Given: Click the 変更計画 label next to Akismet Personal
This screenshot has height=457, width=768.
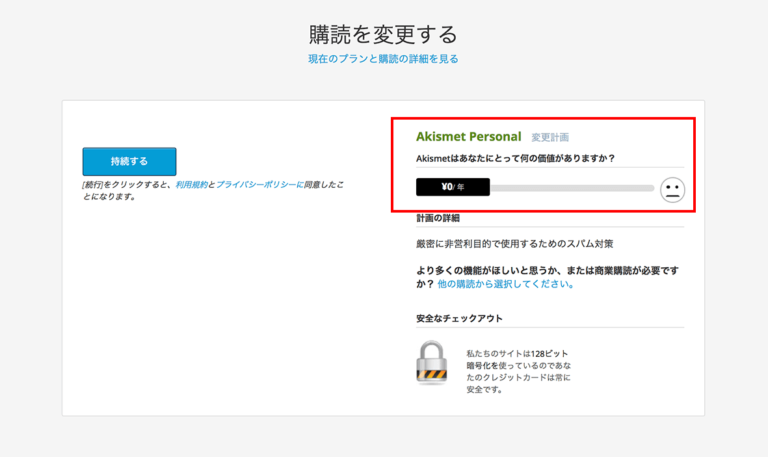Looking at the screenshot, I should tap(550, 138).
